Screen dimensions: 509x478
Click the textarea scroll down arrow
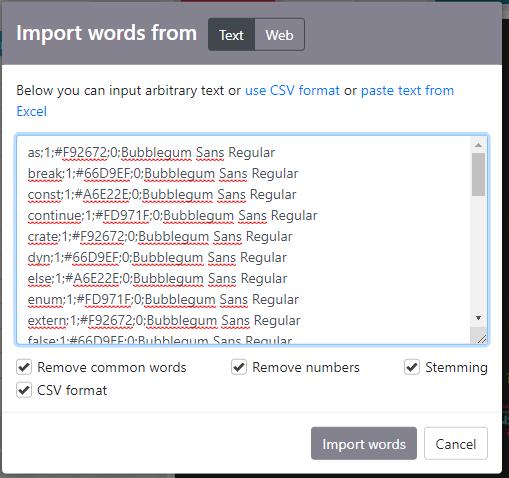click(x=478, y=318)
